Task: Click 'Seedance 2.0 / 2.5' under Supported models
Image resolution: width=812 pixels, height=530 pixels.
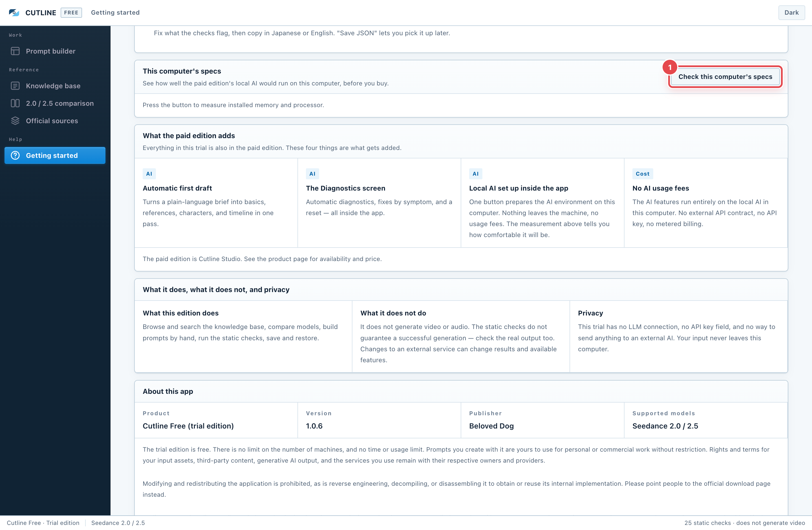Action: coord(665,426)
